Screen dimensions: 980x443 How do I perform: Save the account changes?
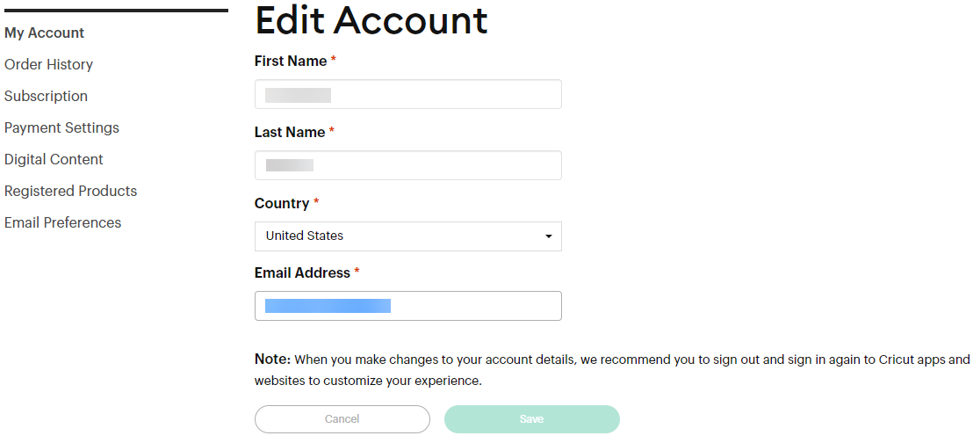531,419
